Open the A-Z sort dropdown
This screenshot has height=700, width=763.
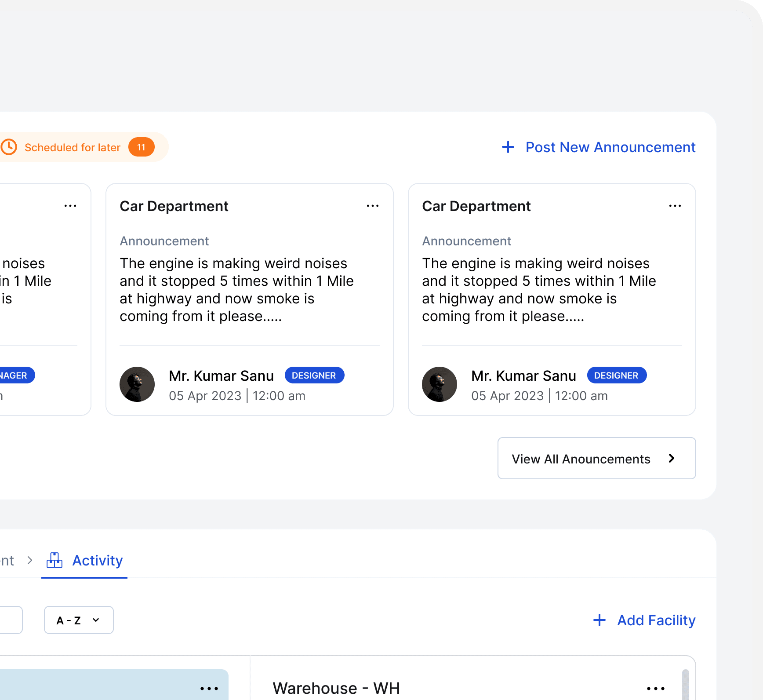pos(78,620)
